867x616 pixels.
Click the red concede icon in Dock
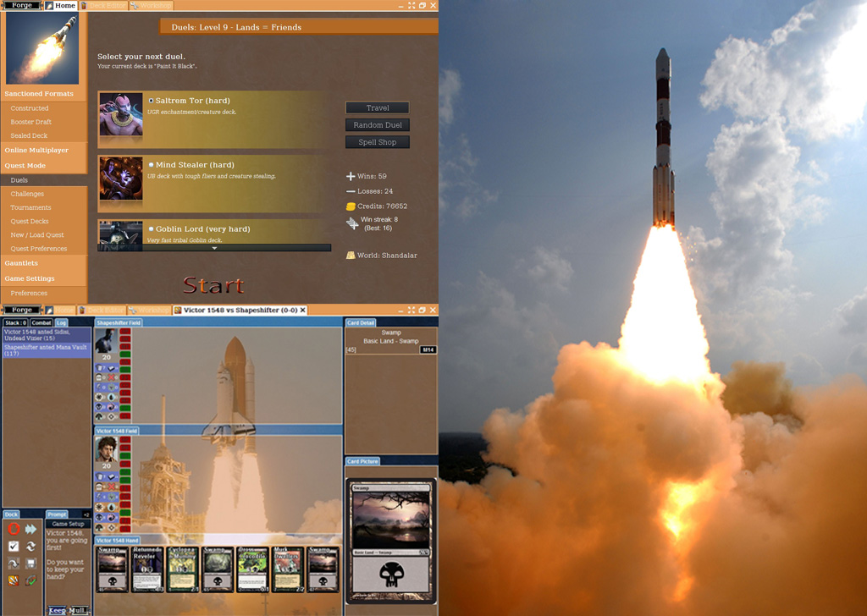click(x=14, y=529)
